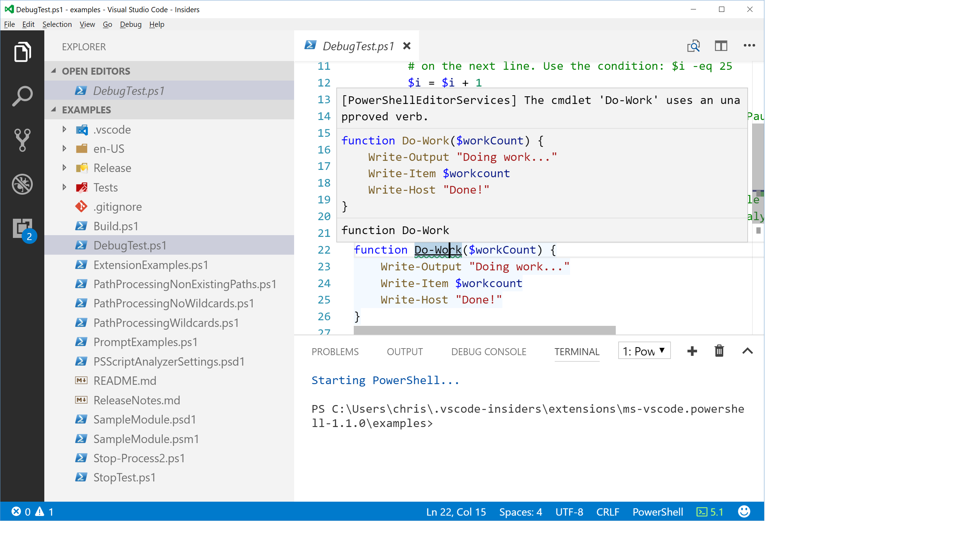Open StopTest.ps1
Viewport: 980px width, 554px height.
169,477
